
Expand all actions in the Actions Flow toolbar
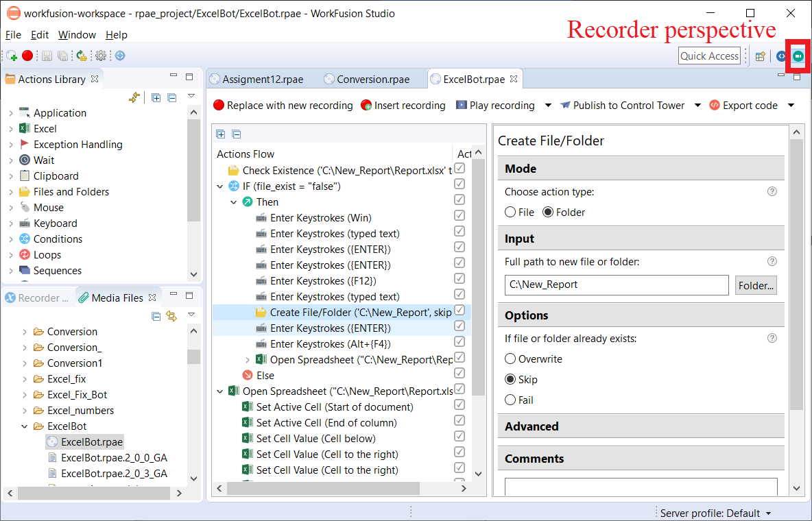(221, 134)
